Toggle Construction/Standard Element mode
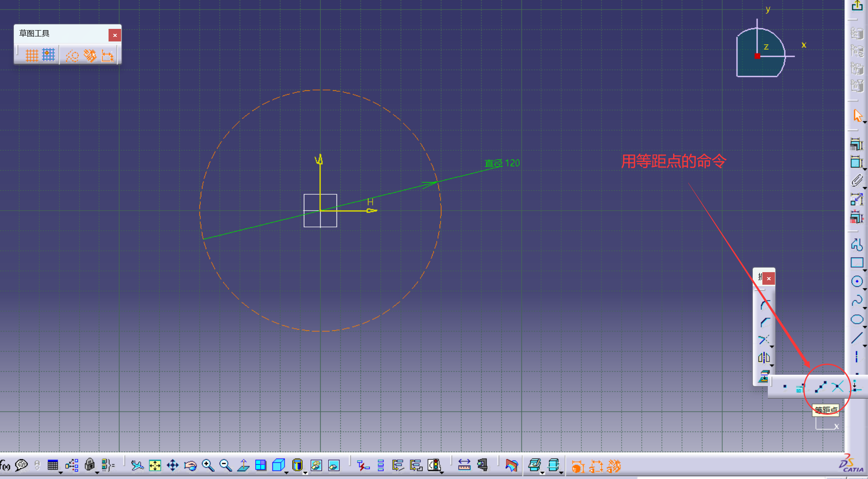 click(x=72, y=56)
